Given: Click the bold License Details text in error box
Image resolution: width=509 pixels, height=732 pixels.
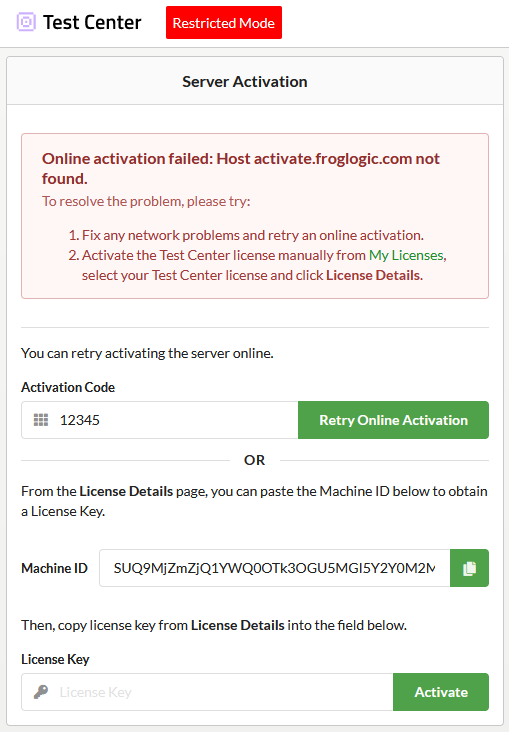Looking at the screenshot, I should coord(373,275).
